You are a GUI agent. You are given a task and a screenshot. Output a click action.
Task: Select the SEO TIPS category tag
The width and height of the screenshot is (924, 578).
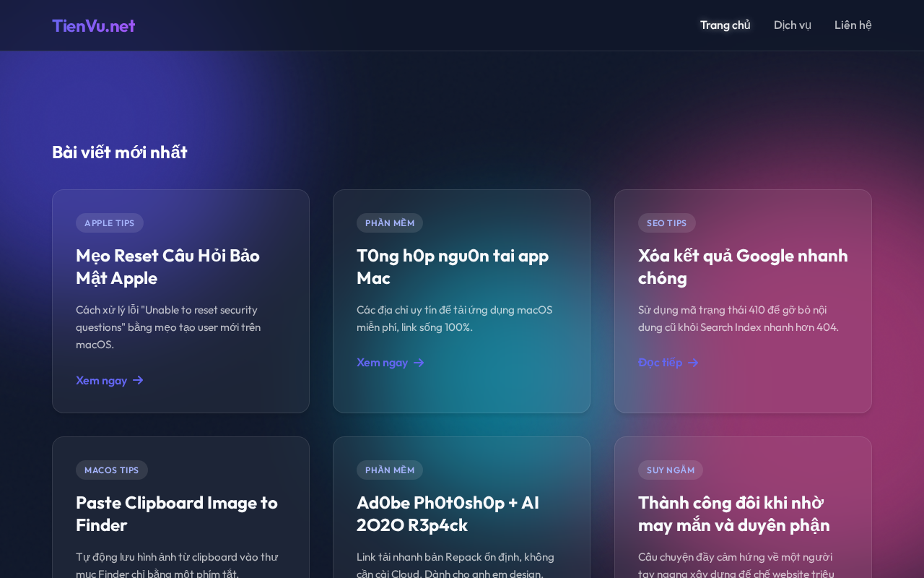pyautogui.click(x=666, y=223)
